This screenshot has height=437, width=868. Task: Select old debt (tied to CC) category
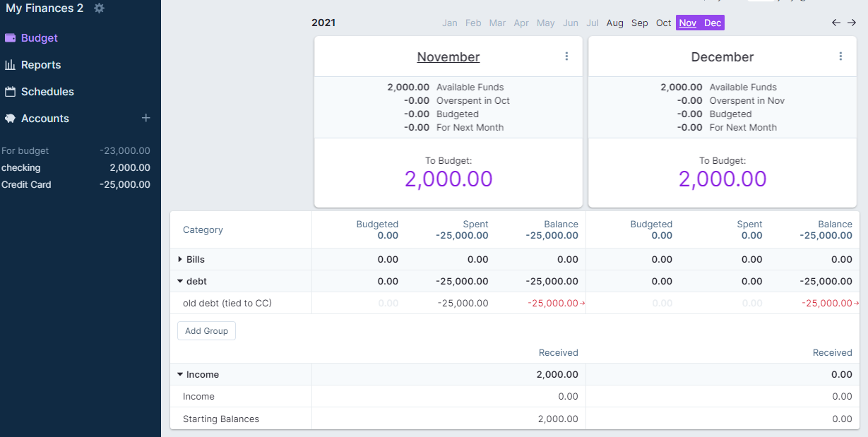point(227,304)
